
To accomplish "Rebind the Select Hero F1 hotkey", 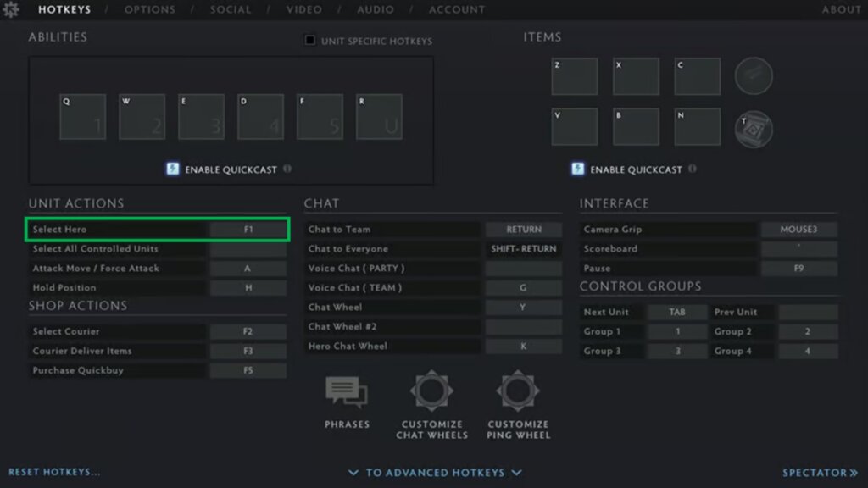I will click(248, 229).
